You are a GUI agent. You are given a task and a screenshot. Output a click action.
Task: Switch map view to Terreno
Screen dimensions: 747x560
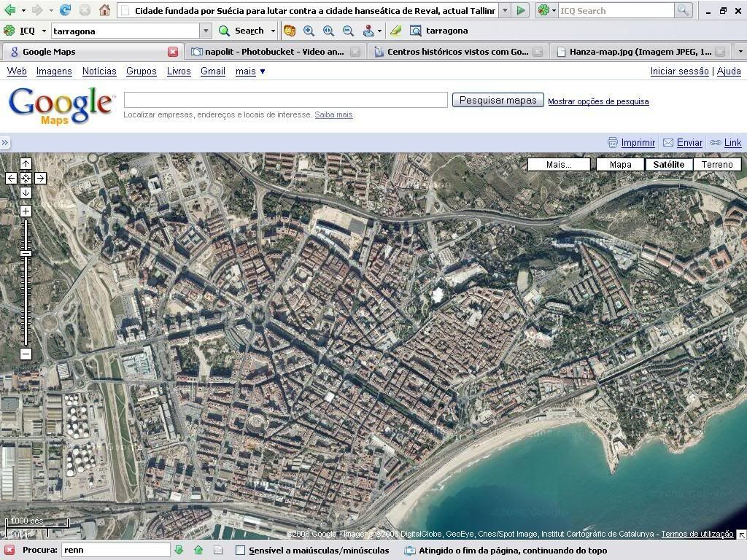click(717, 164)
